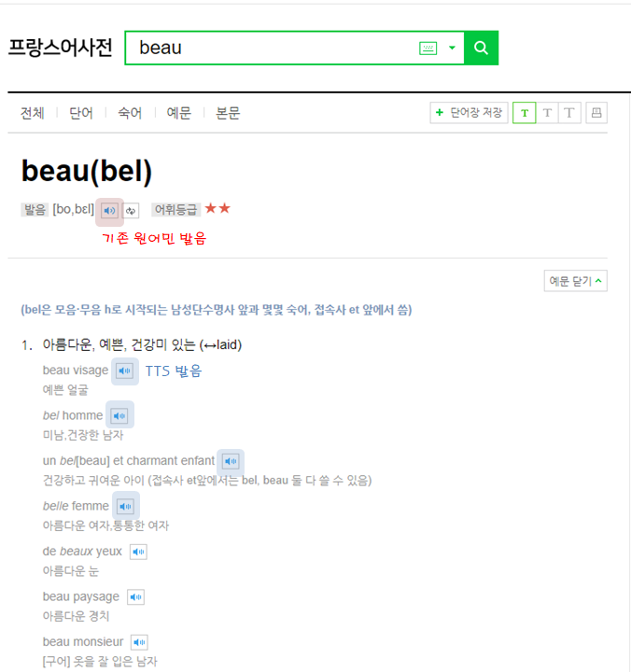The width and height of the screenshot is (631, 672).
Task: Expand the keyboard language dropdown arrow
Action: click(452, 48)
